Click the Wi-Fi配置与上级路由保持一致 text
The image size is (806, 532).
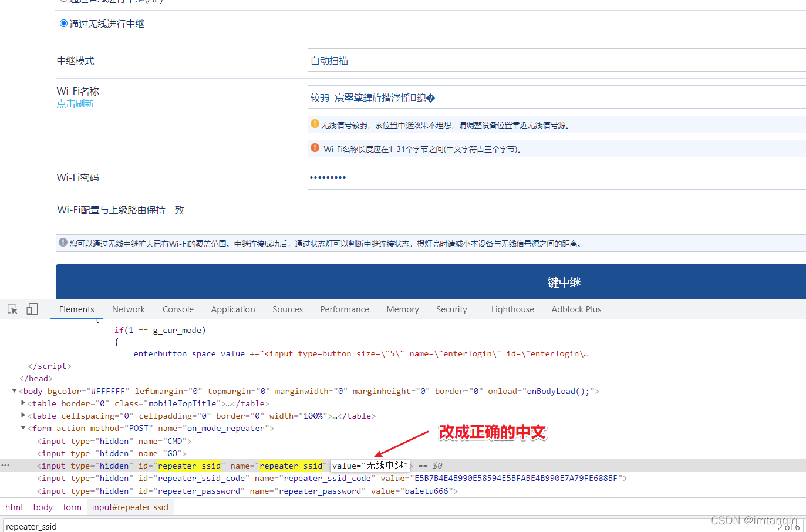(x=120, y=210)
